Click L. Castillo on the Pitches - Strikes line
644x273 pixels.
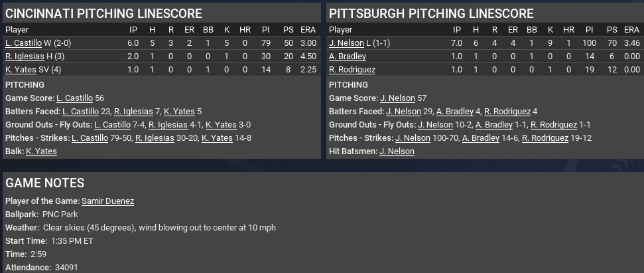[x=90, y=138]
